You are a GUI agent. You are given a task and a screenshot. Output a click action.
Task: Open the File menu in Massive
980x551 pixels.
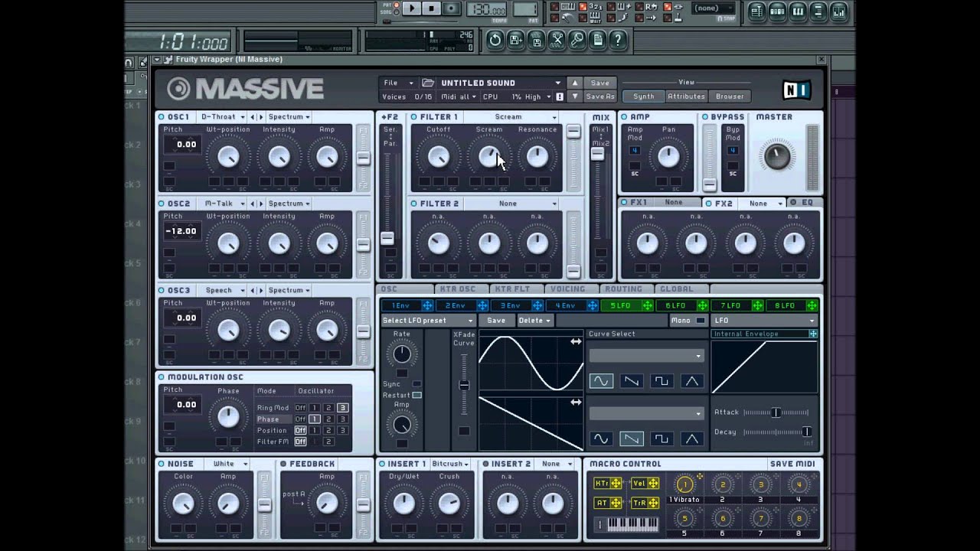tap(398, 83)
